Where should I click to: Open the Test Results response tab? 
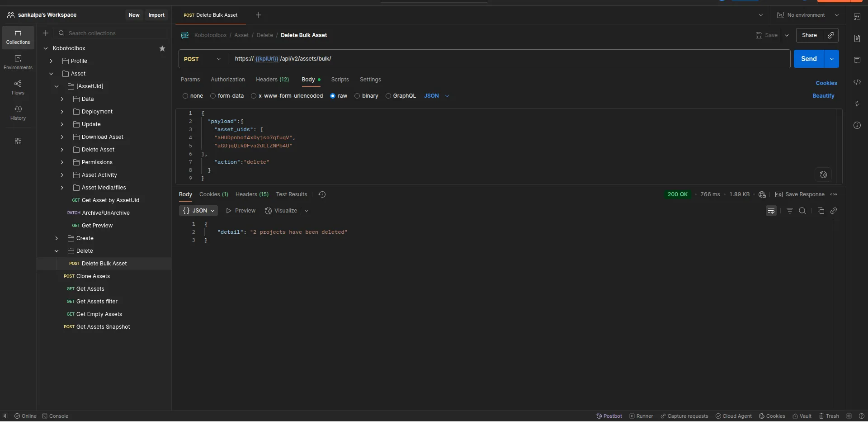[291, 194]
